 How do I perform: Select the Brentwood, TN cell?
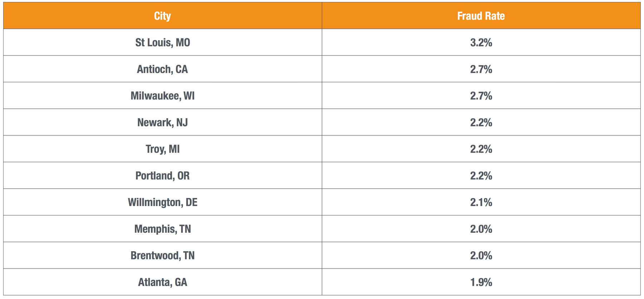point(162,255)
